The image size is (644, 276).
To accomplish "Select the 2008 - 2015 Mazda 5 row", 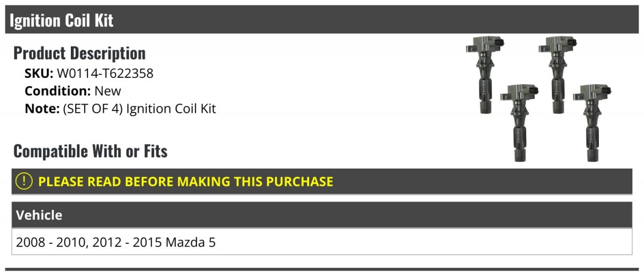I will click(322, 242).
